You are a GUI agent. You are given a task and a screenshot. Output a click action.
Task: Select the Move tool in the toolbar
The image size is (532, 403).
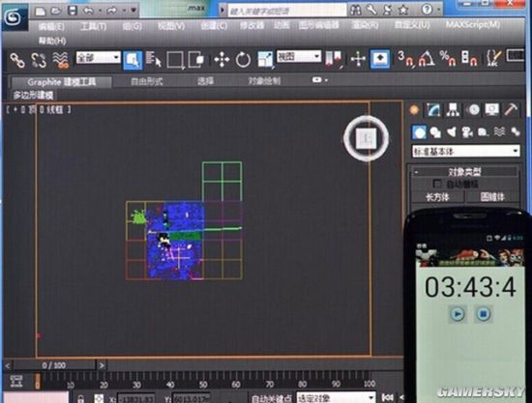tap(222, 60)
